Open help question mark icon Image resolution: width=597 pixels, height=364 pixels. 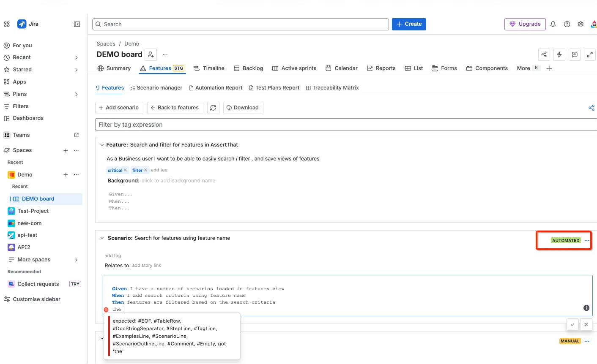click(567, 24)
